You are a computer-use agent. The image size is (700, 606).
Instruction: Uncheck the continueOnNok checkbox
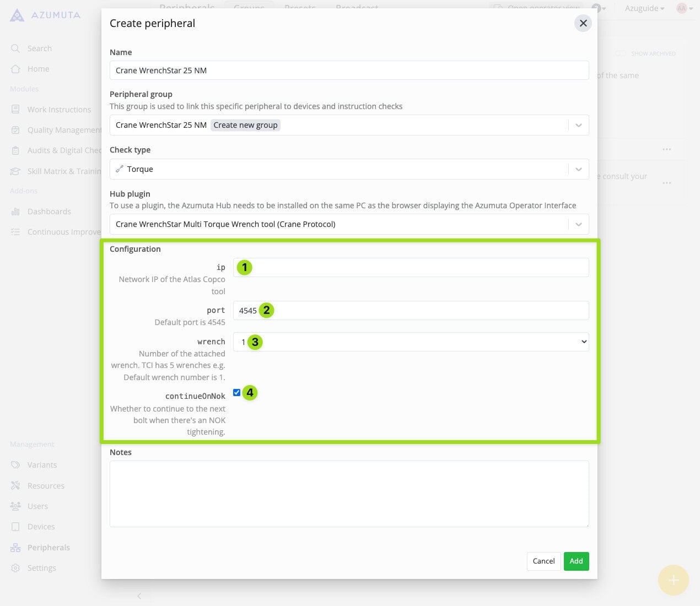[237, 393]
